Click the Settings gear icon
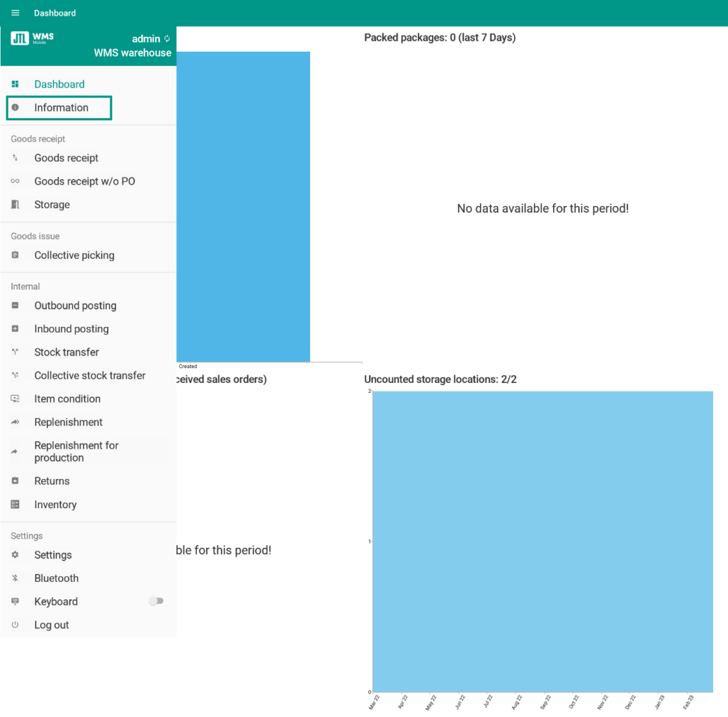This screenshot has height=717, width=728. (15, 555)
